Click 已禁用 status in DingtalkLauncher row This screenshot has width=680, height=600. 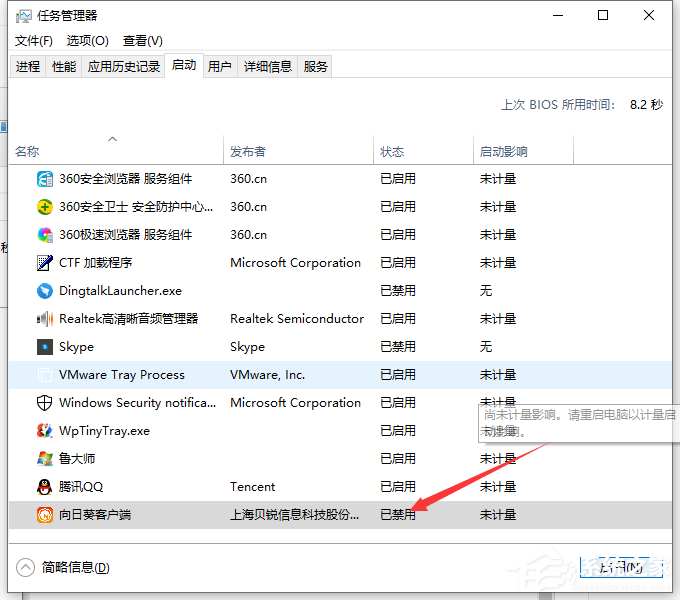[398, 290]
